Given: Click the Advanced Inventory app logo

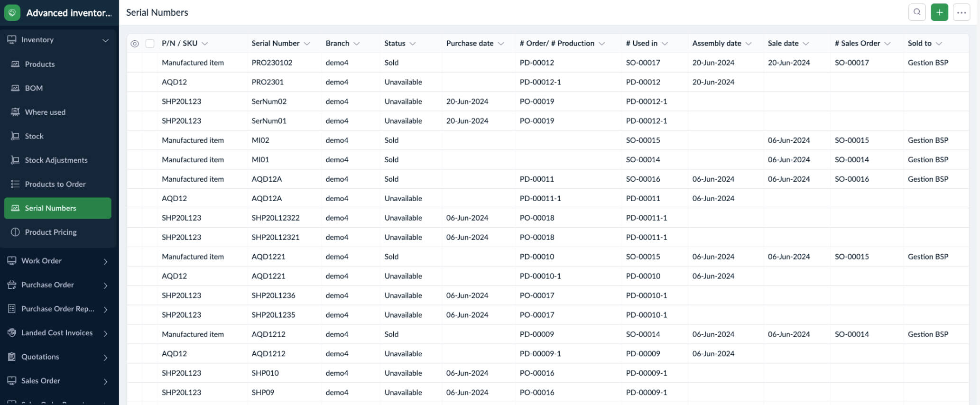Looking at the screenshot, I should pyautogui.click(x=12, y=13).
